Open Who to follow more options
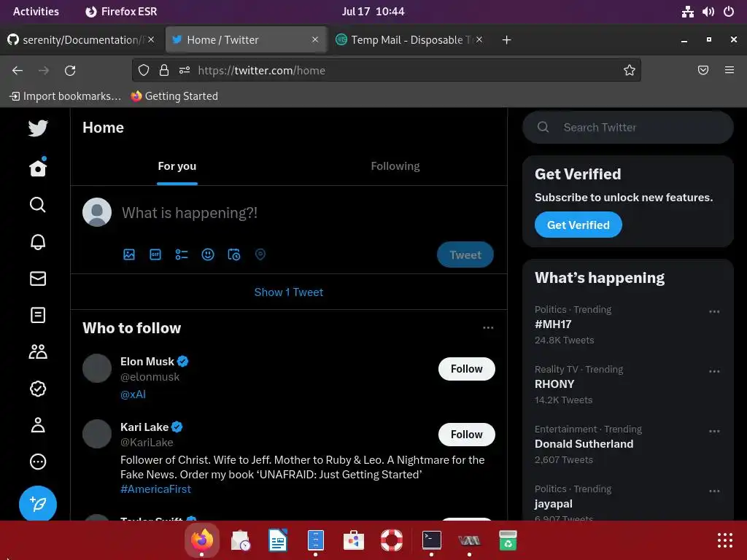Screen dimensions: 747x560 tap(488, 327)
